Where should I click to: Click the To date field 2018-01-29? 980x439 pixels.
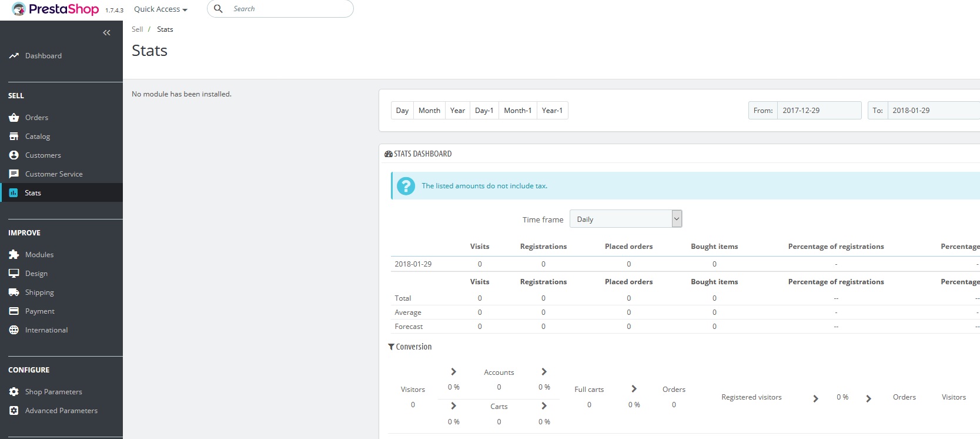click(x=934, y=111)
